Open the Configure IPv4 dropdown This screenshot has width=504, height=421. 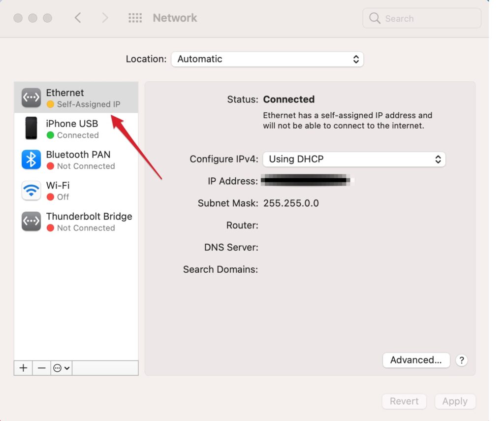tap(353, 159)
